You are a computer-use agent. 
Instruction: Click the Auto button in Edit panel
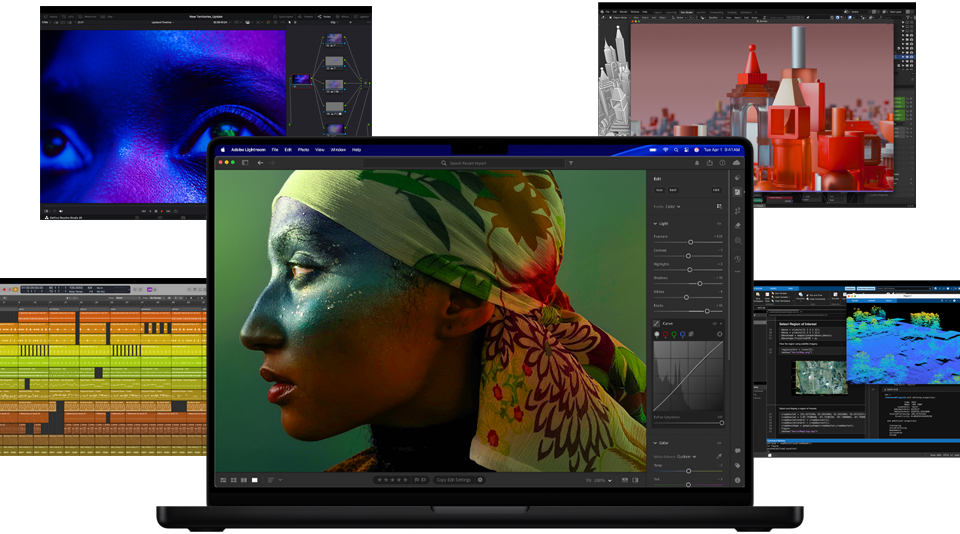(x=661, y=189)
